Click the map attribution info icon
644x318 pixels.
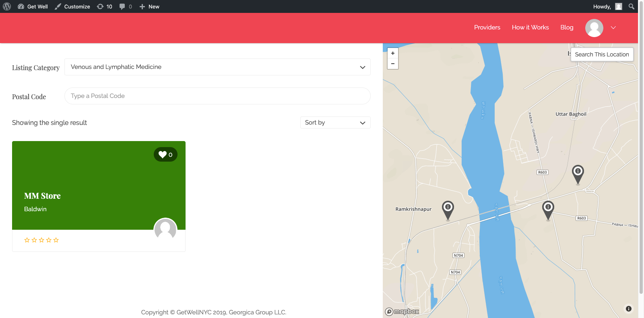pyautogui.click(x=628, y=309)
